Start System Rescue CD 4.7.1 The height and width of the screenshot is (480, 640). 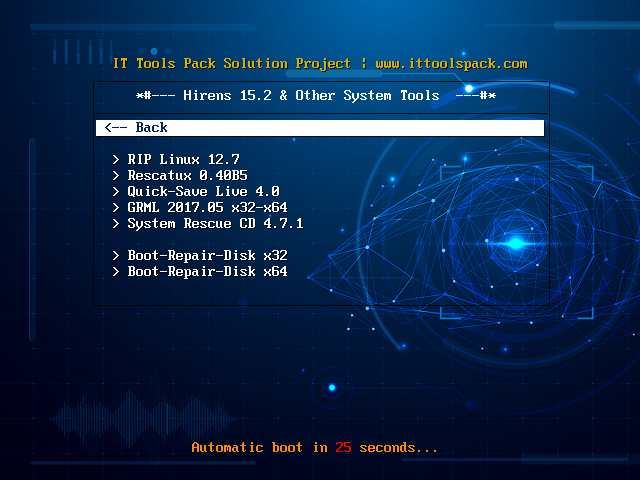click(x=216, y=224)
